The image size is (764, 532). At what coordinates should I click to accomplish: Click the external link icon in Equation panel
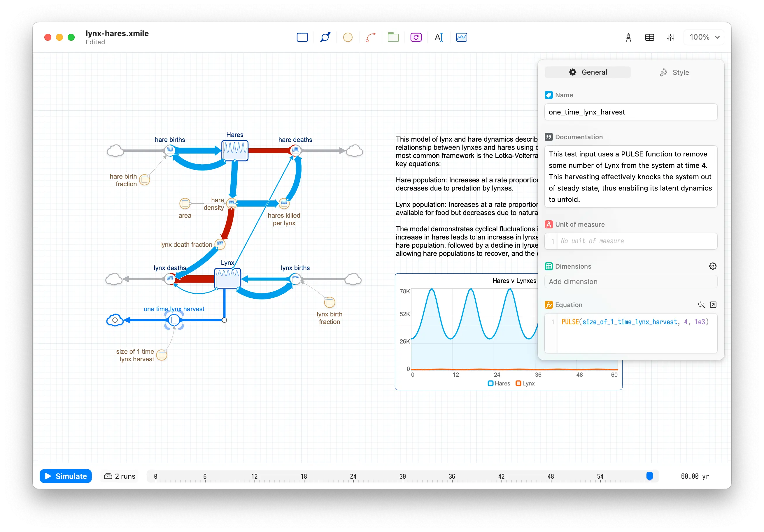713,304
